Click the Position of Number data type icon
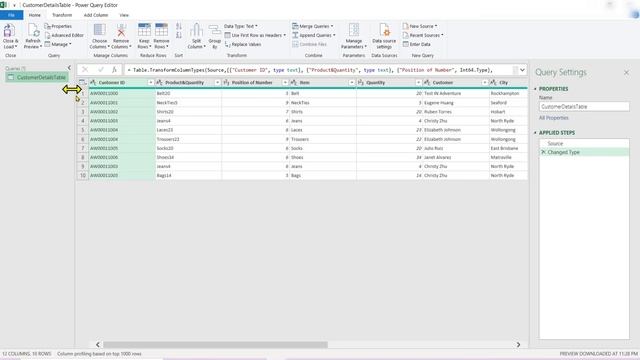Viewport: 640px width, 360px height. [227, 82]
